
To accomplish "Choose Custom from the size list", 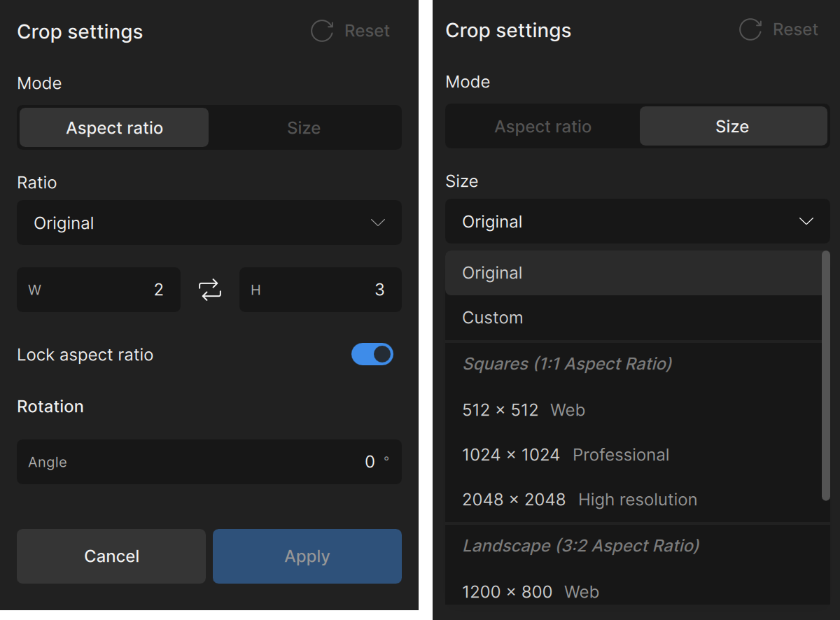I will (x=493, y=318).
